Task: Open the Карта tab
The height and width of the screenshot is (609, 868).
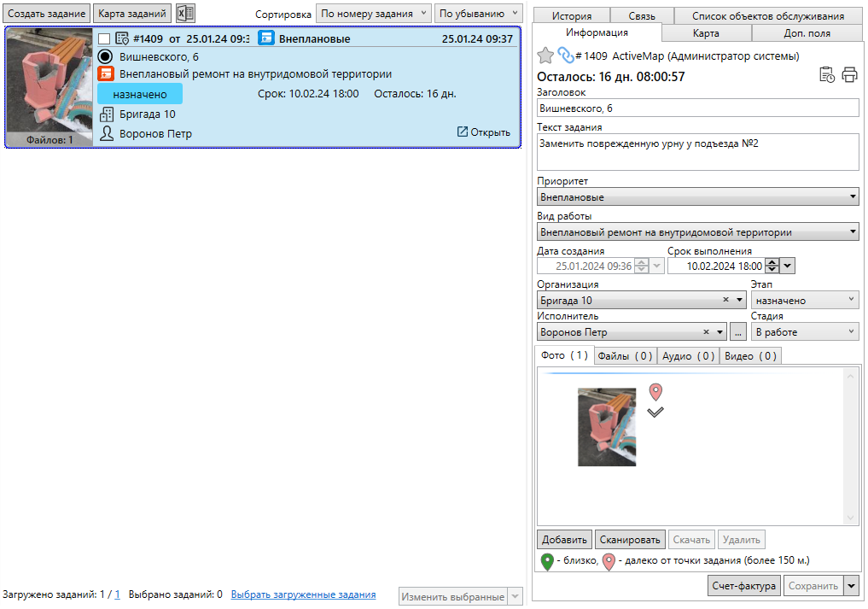Action: coord(706,33)
